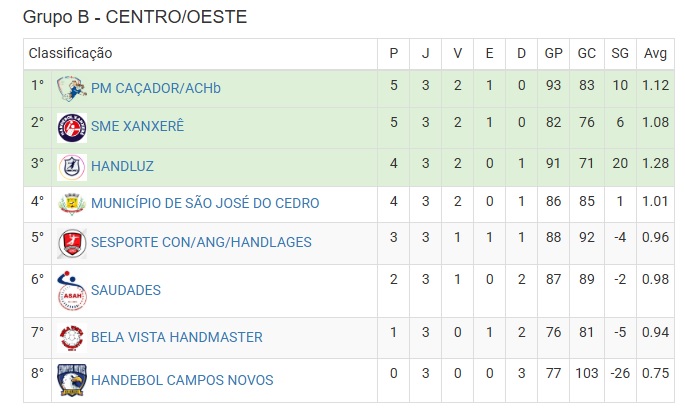Open SESPORTE CON/ANG/HANDLAGES team link

tap(201, 242)
